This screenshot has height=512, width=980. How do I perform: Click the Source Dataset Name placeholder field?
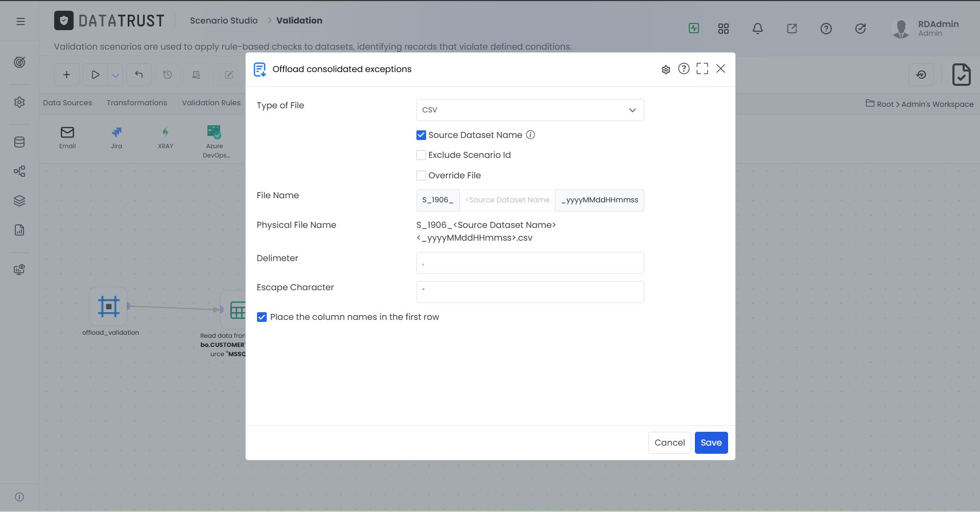(x=507, y=200)
